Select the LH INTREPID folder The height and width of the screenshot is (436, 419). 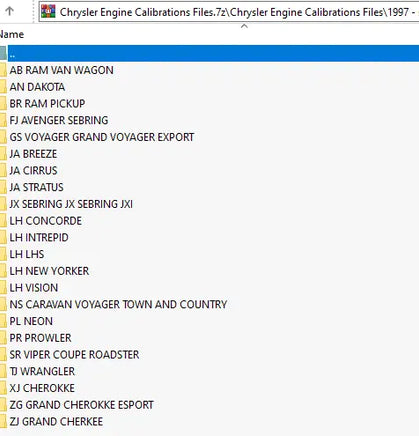[x=39, y=237]
